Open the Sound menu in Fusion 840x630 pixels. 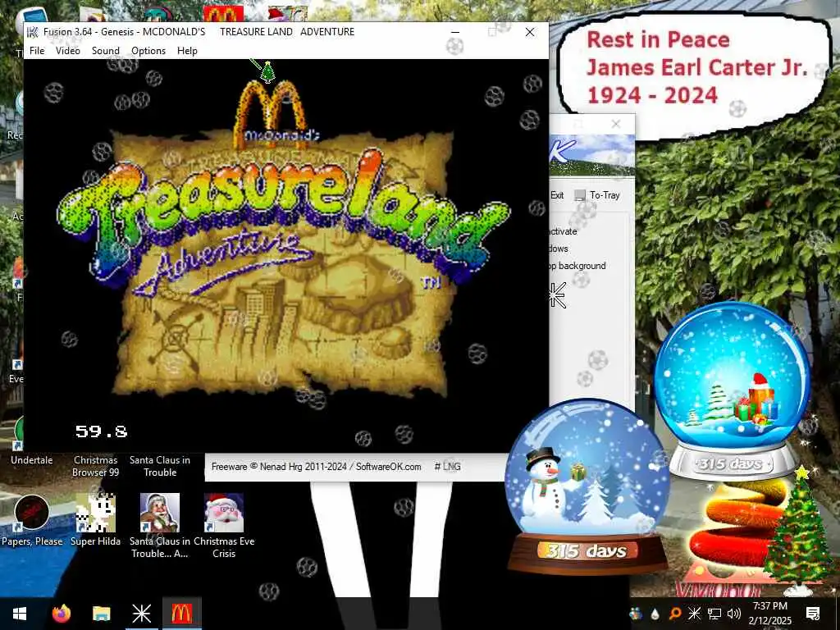click(x=106, y=51)
